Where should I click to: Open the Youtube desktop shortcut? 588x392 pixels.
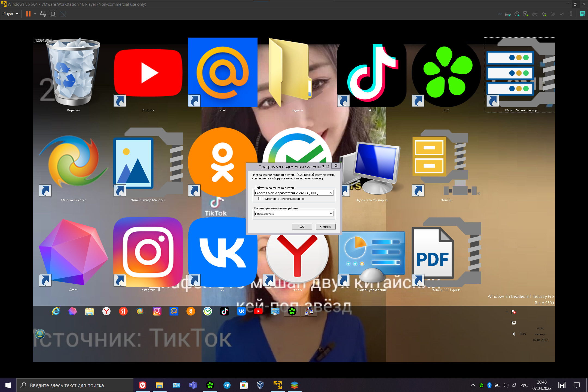coord(148,73)
